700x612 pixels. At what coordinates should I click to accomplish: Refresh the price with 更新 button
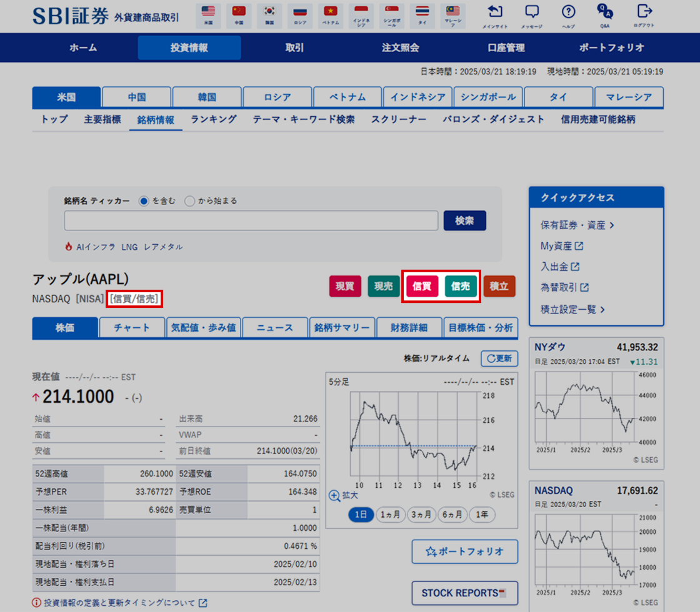(x=499, y=358)
